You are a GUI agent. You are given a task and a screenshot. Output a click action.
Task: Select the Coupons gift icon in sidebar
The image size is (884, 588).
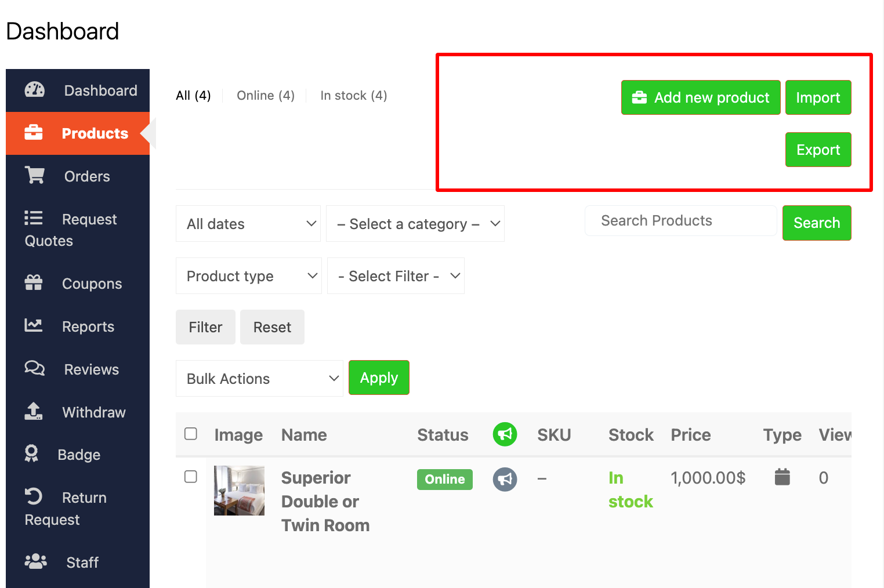coord(34,283)
